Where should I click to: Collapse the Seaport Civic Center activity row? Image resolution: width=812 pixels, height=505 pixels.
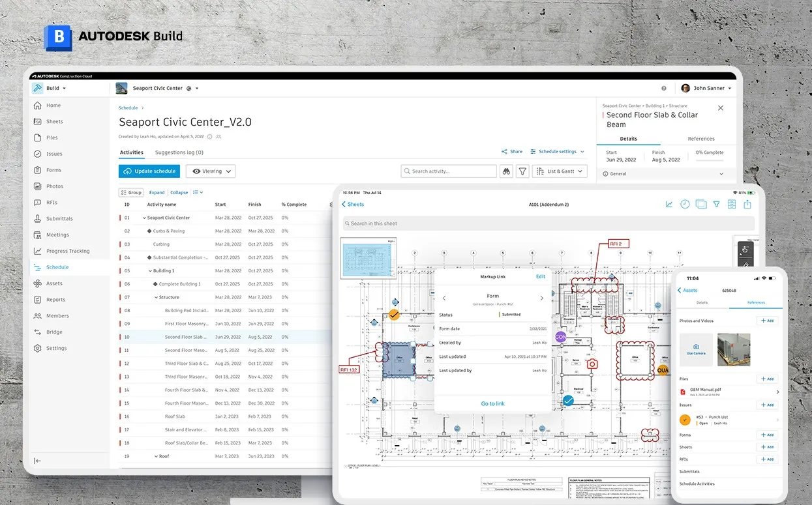[145, 218]
